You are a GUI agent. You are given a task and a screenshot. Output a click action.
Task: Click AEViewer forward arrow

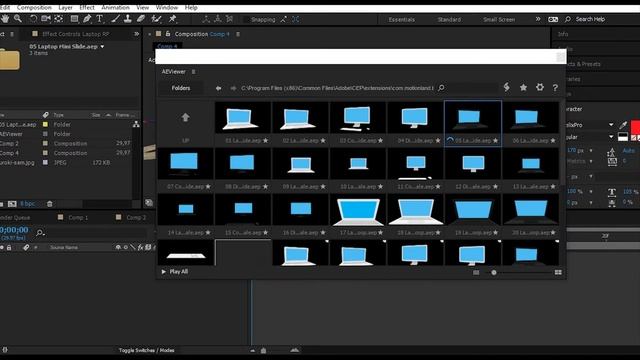click(233, 88)
